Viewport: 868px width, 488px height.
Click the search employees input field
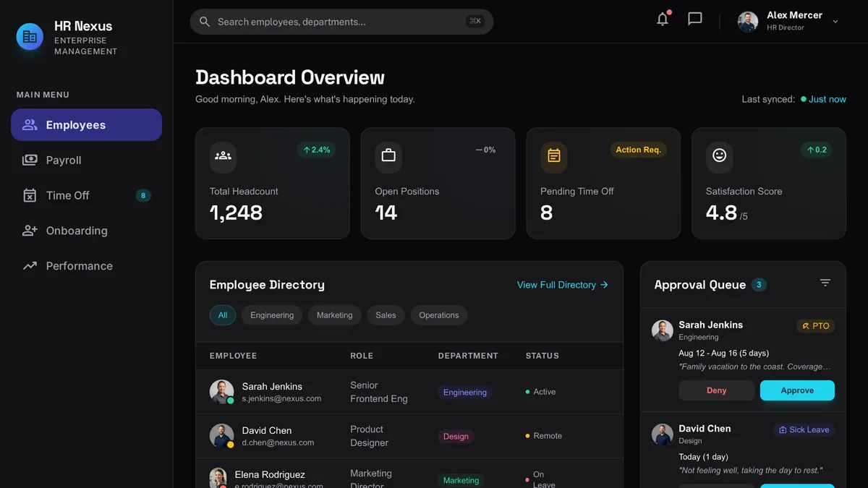341,22
